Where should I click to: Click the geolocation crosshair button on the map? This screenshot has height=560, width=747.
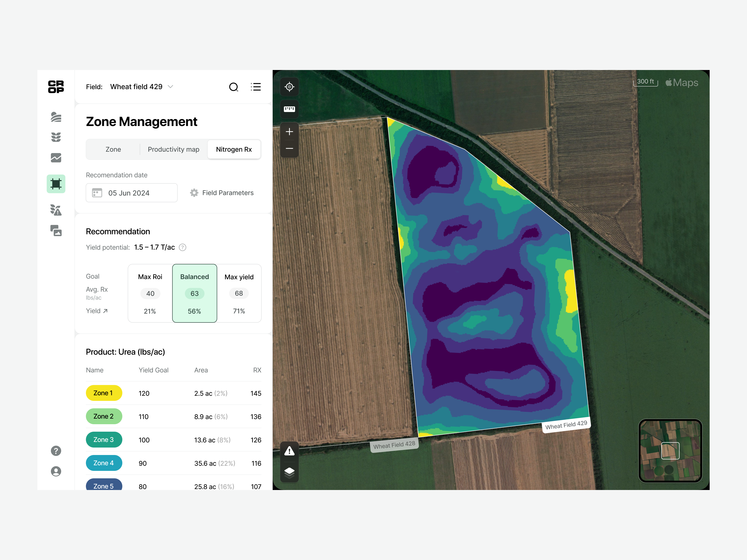click(x=289, y=87)
